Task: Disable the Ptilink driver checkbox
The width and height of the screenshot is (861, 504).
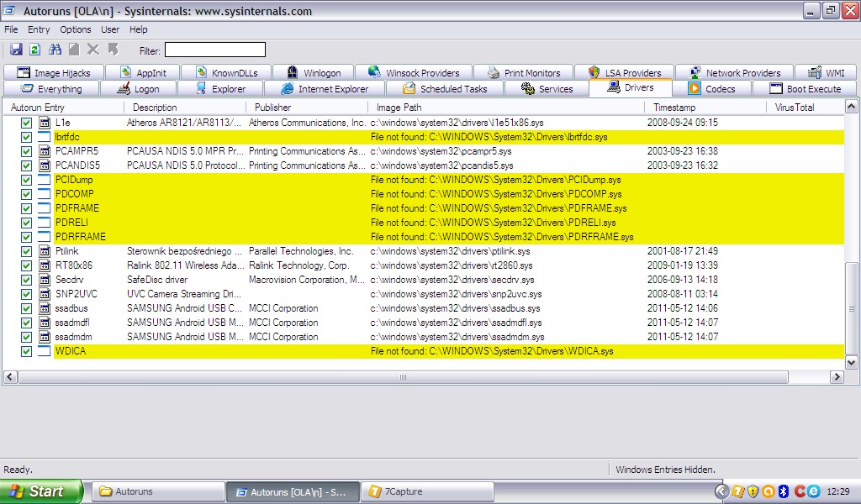Action: [x=26, y=251]
